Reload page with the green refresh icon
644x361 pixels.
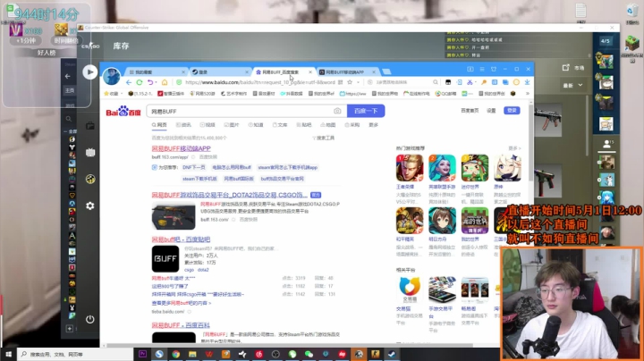(140, 82)
